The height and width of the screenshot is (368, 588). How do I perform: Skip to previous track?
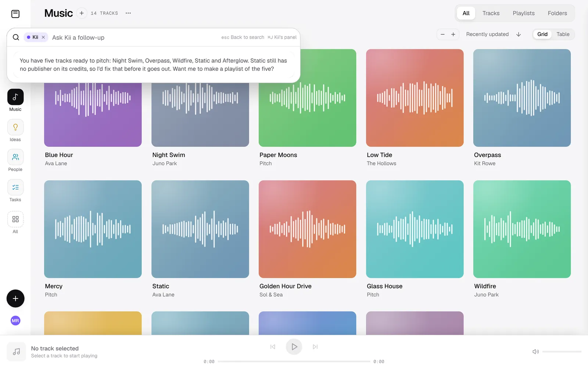pyautogui.click(x=273, y=347)
